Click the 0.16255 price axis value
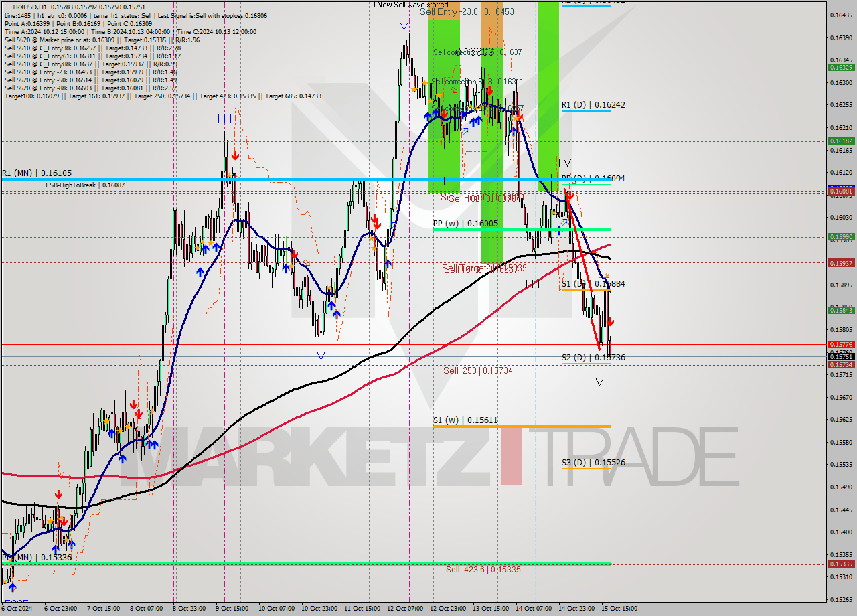This screenshot has height=616, width=857. click(842, 105)
